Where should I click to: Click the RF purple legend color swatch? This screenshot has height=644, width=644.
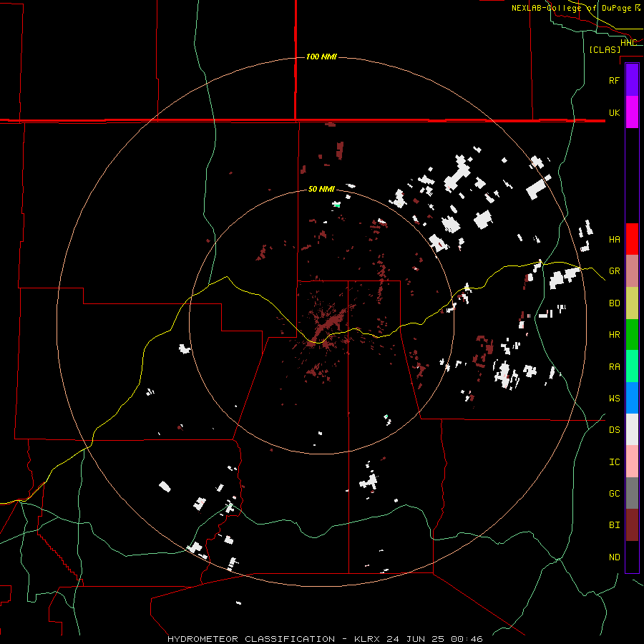632,80
